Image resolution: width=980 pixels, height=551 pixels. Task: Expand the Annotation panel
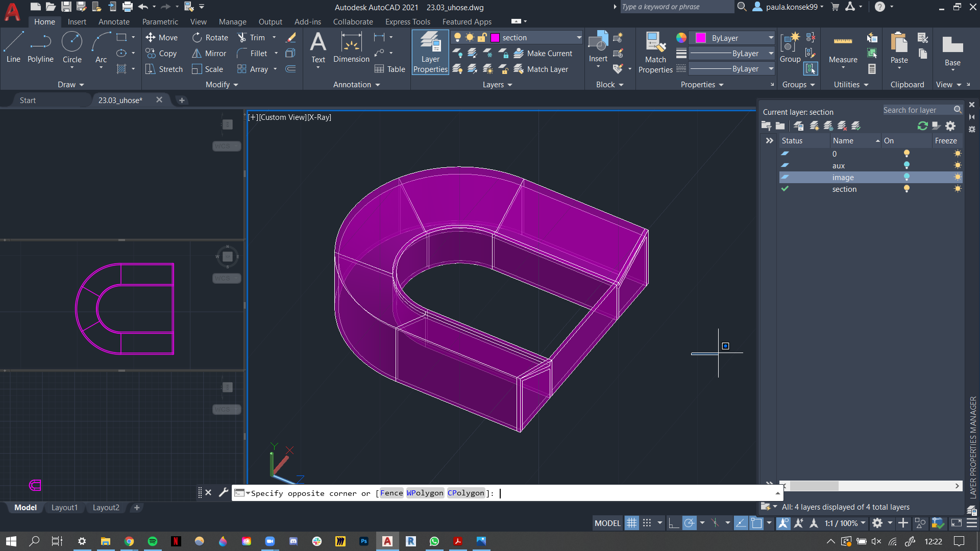pos(356,85)
